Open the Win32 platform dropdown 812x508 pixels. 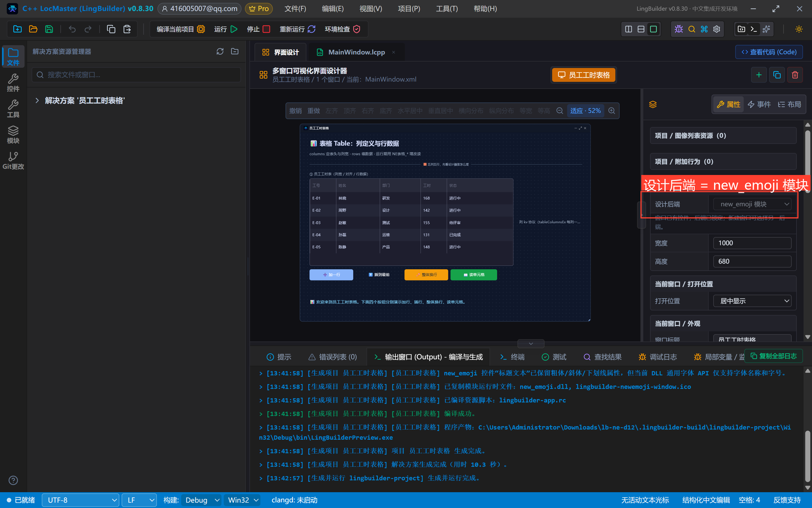(242, 500)
